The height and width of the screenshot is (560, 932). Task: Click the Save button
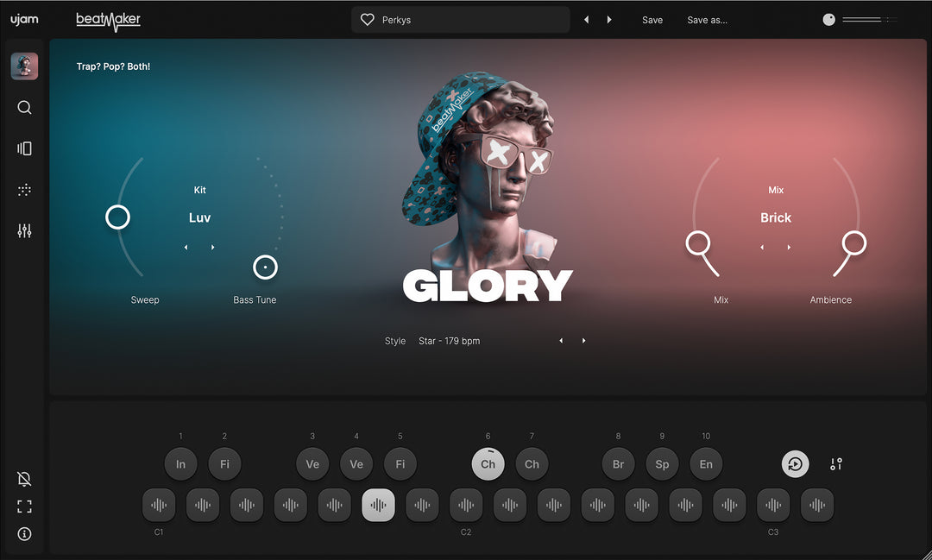[652, 20]
